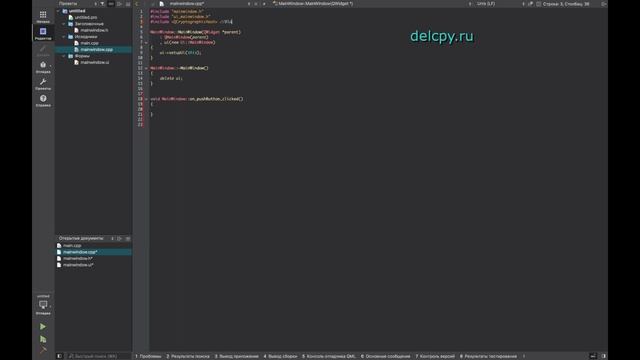This screenshot has width=640, height=360.
Task: Open the Help (Справка) mode
Action: point(43,100)
